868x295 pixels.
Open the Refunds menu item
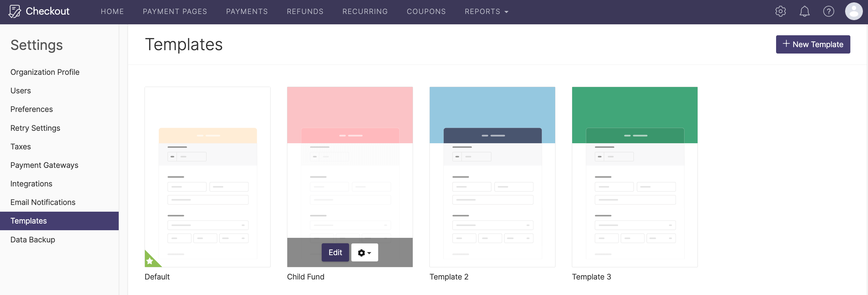pos(305,11)
